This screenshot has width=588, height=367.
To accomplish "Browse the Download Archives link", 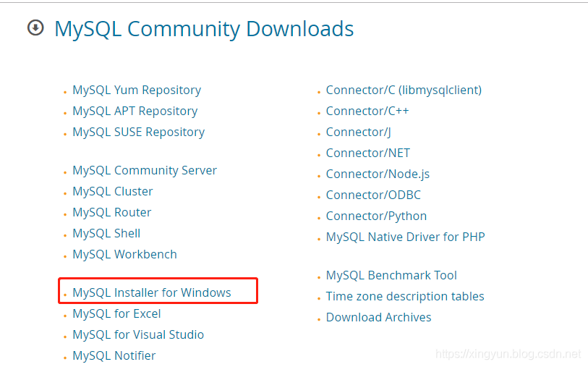I will (378, 318).
